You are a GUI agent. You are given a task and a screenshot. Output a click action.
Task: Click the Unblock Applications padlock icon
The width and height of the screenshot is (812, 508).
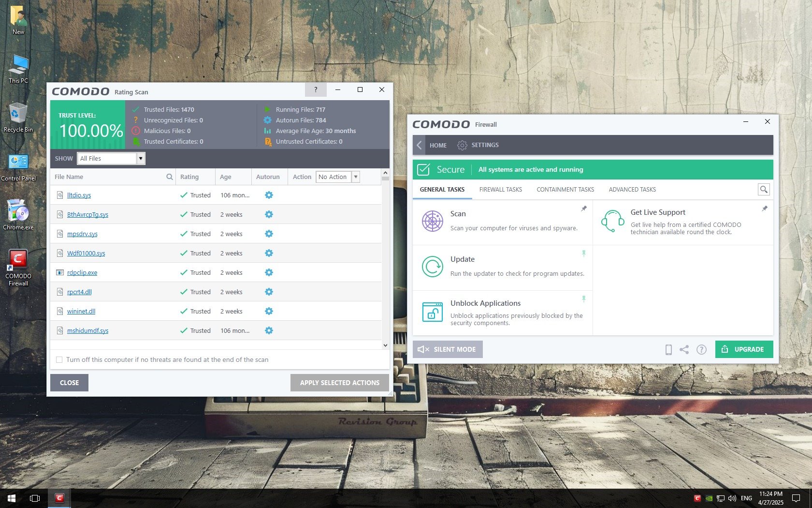tap(432, 312)
